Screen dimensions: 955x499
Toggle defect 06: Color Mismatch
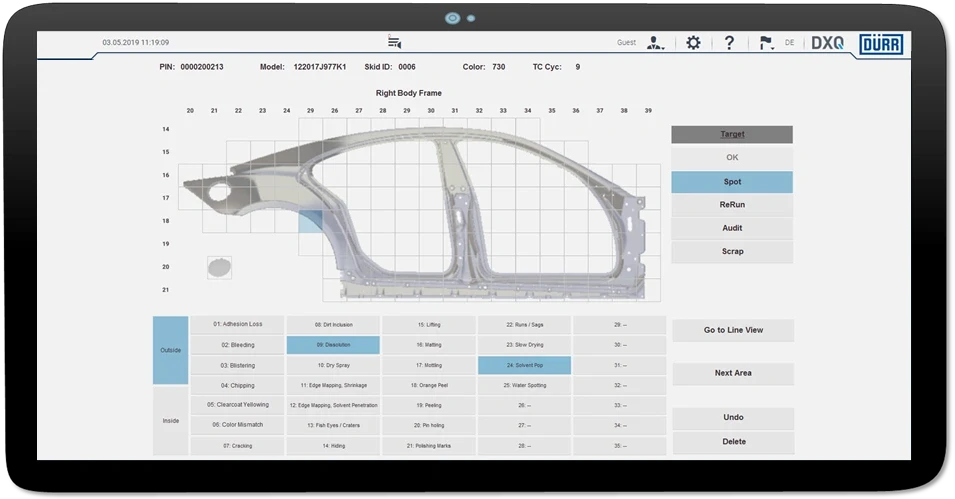(x=238, y=425)
